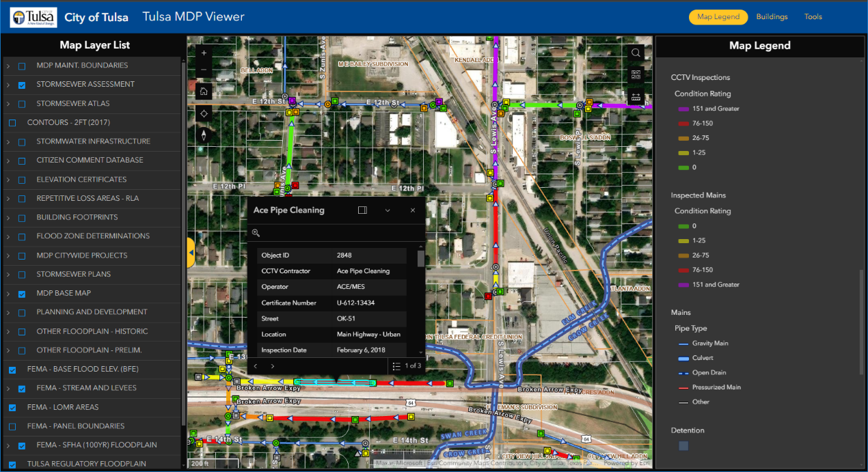Open the Buildings menu in the header
This screenshot has width=868, height=472.
pos(772,16)
